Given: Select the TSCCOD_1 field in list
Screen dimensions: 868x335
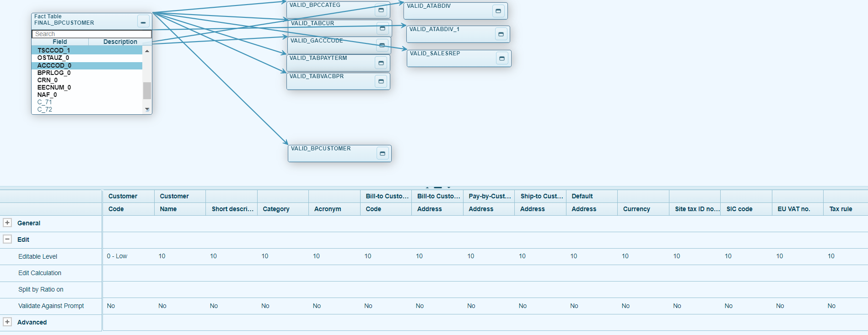Looking at the screenshot, I should point(54,50).
